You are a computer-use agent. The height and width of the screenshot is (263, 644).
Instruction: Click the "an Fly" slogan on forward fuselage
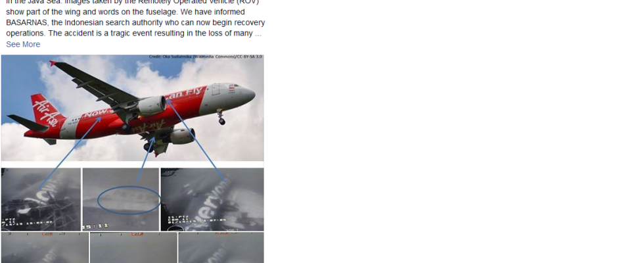tap(185, 93)
